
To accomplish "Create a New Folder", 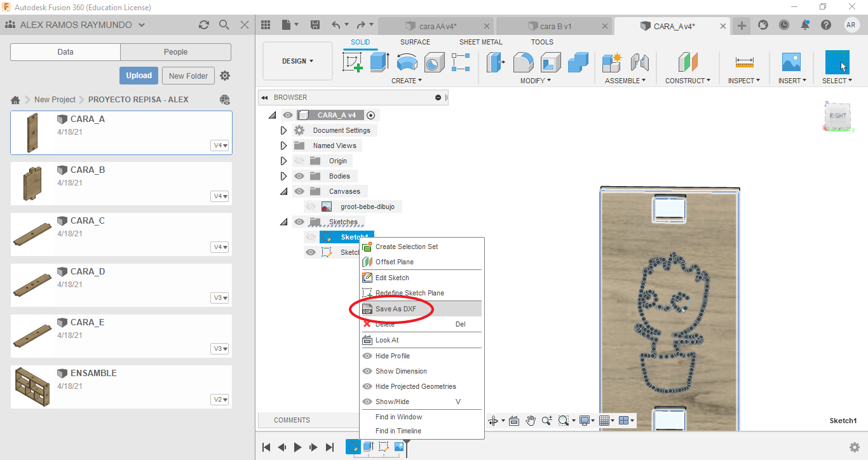I will pos(189,76).
